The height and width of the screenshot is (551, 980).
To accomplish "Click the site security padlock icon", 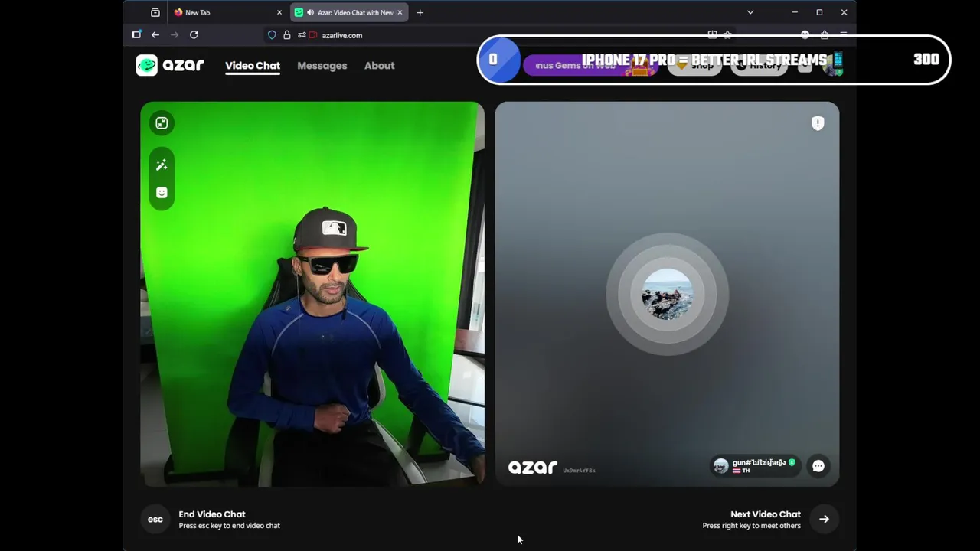I will [x=287, y=35].
